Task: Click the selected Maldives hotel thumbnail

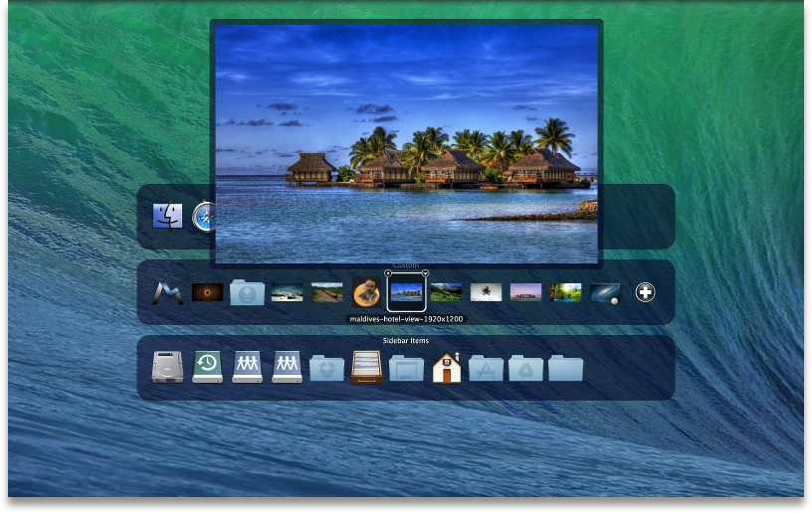Action: pos(407,292)
